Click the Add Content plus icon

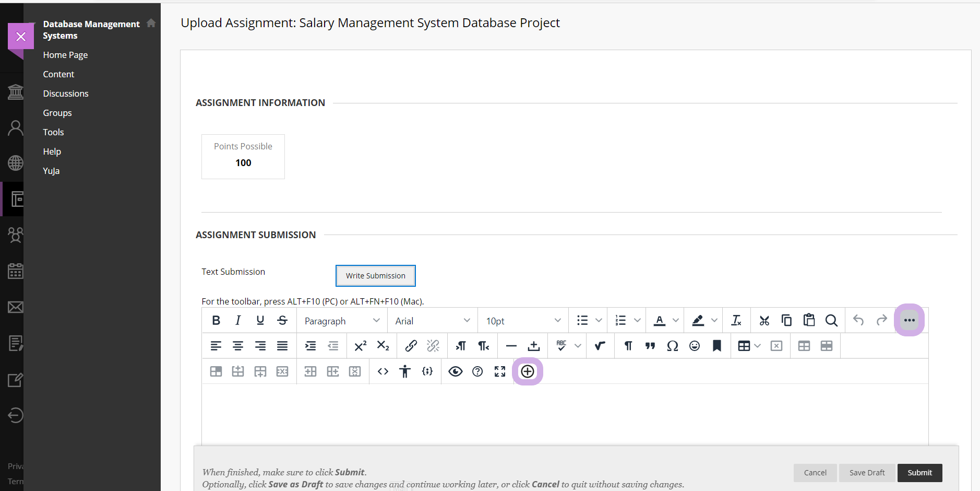[x=528, y=371]
